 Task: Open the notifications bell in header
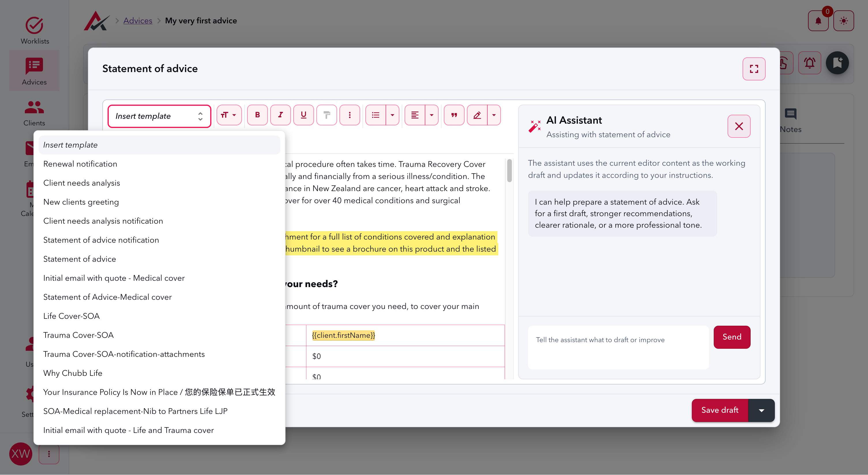click(x=818, y=21)
